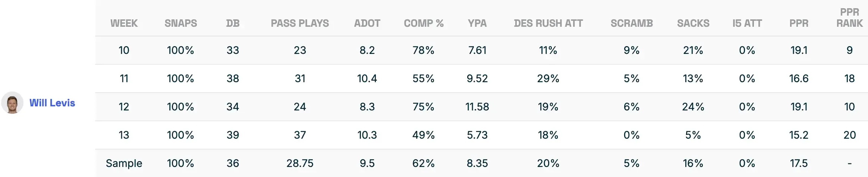The image size is (868, 177).
Task: Click the I5 ATT column header
Action: click(747, 23)
